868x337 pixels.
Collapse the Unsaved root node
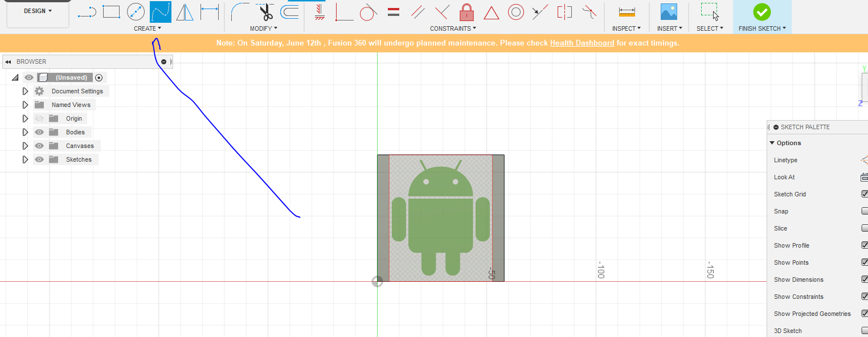coord(15,77)
